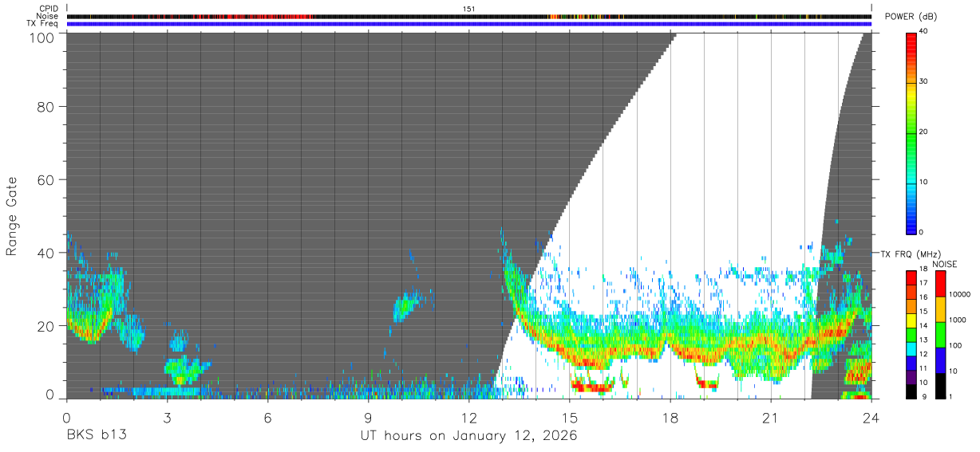Click the 15 label on the UT hours axis

point(570,418)
